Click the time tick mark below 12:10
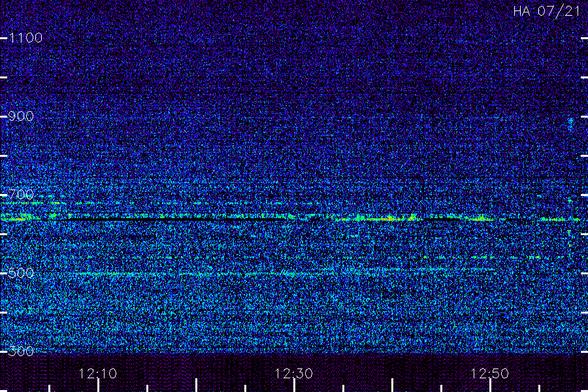 (98, 385)
